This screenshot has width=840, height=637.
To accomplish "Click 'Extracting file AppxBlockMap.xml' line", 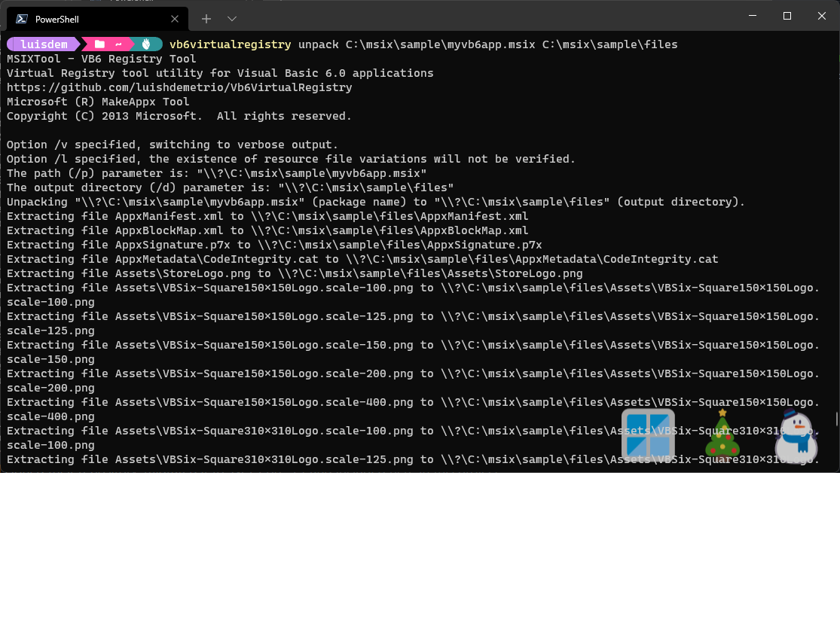I will pyautogui.click(x=267, y=230).
